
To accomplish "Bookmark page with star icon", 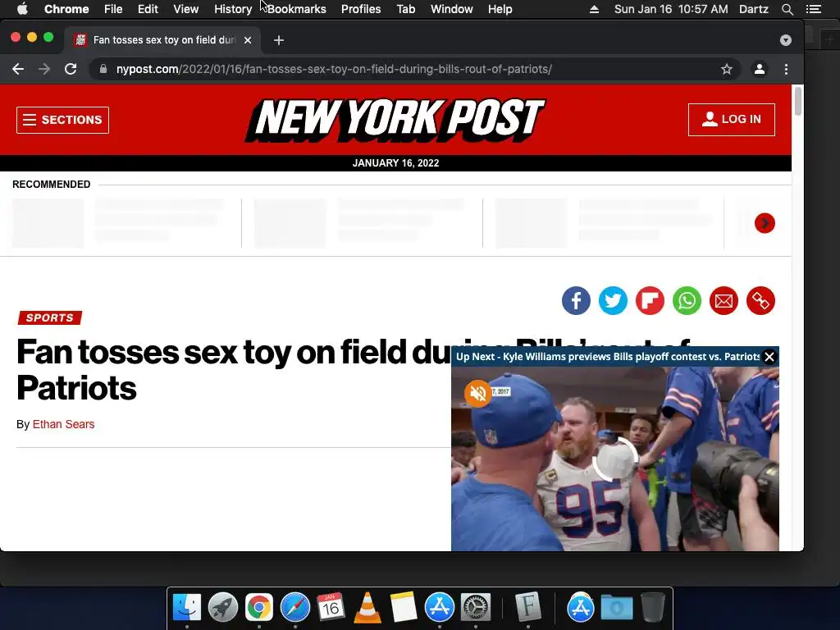I will 727,69.
